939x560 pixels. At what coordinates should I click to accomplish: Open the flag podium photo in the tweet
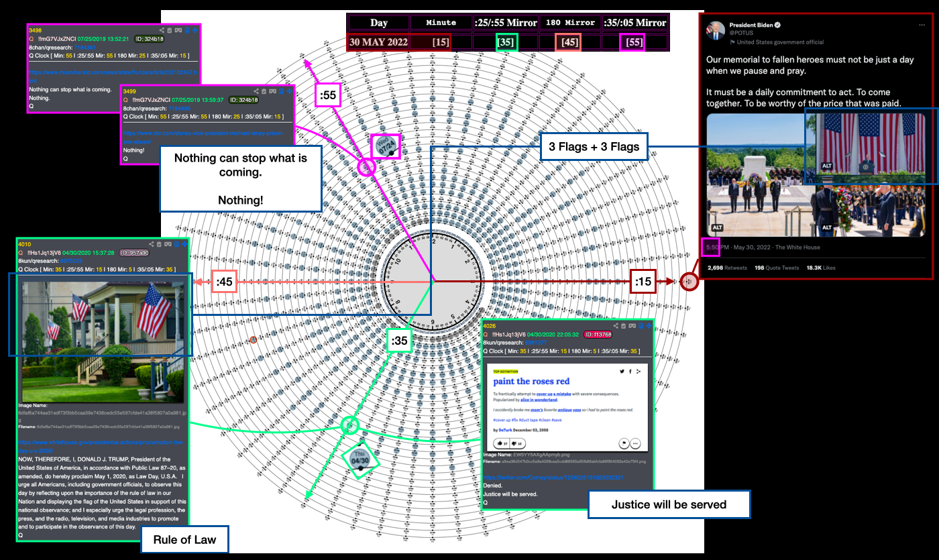871,144
